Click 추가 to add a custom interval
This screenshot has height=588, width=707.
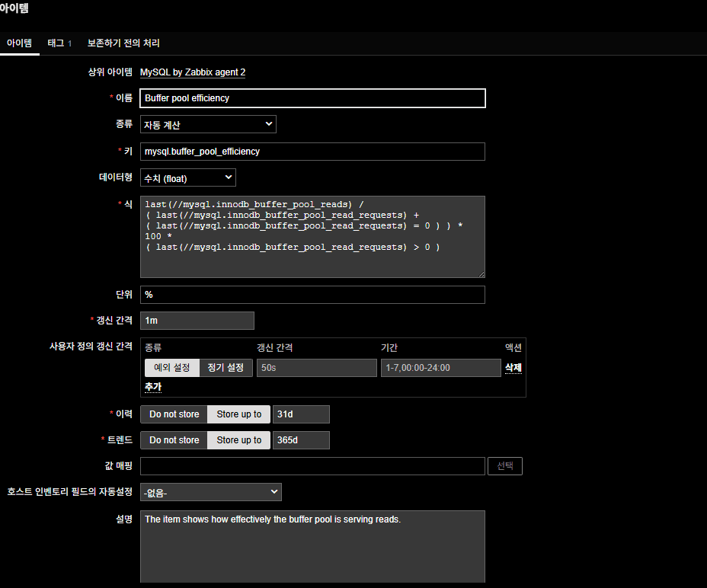152,387
